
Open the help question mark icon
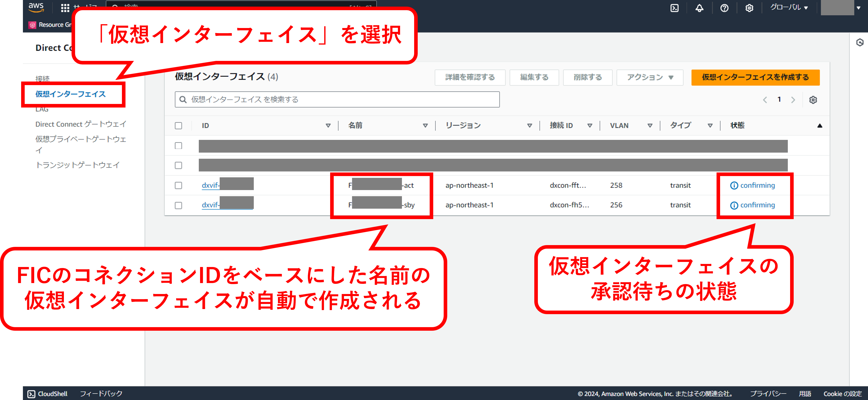tap(724, 8)
